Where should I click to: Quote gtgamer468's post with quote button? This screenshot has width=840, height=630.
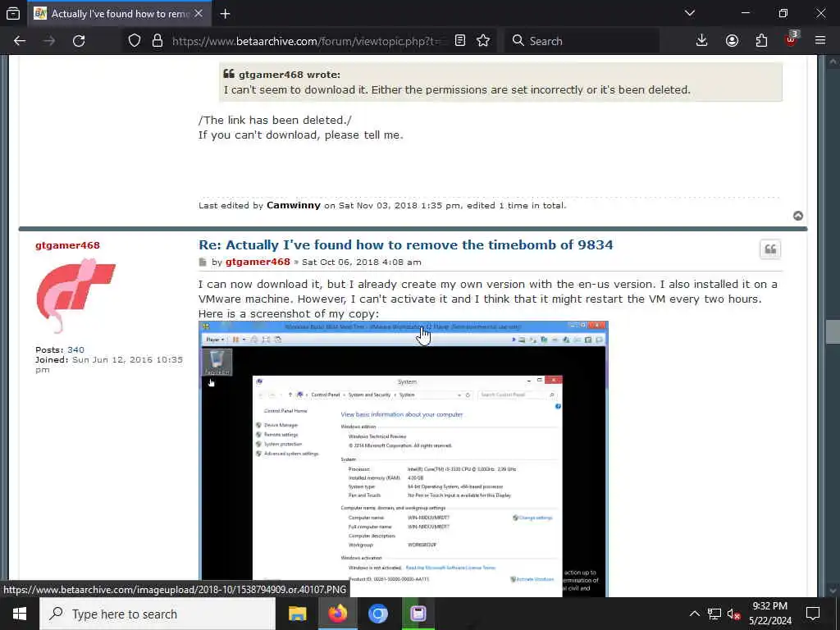pyautogui.click(x=769, y=249)
